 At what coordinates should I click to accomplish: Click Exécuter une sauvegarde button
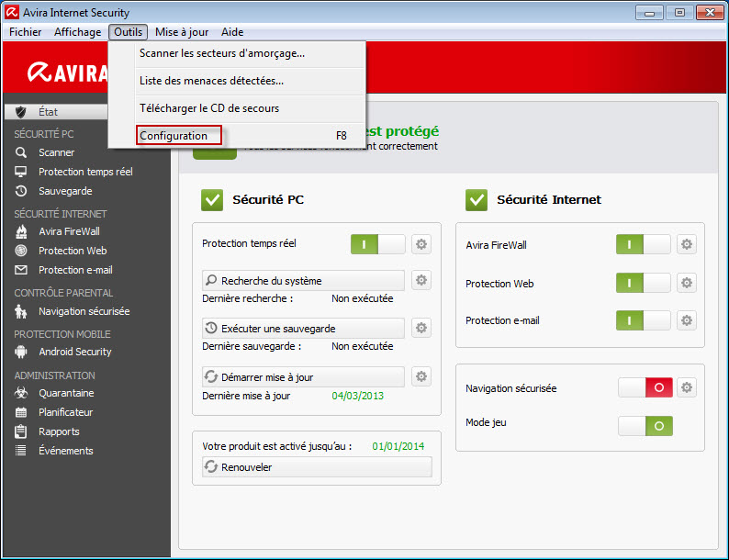303,329
